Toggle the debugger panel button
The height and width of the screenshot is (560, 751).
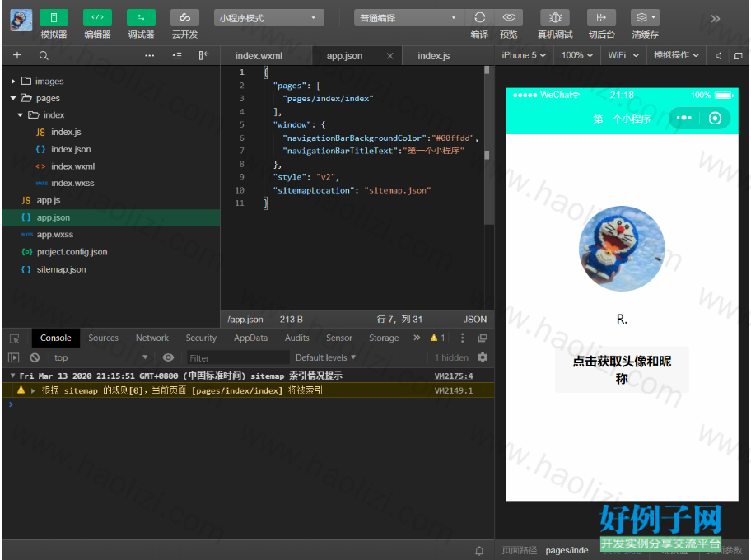point(141,18)
